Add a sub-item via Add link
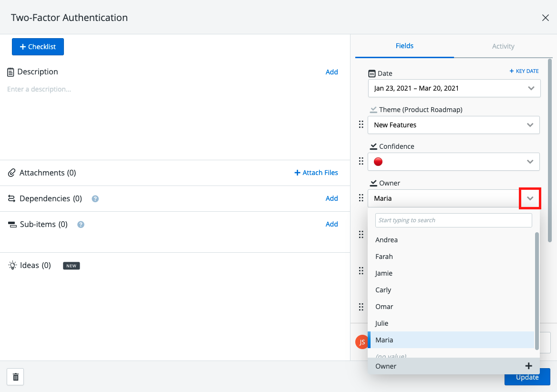 [332, 225]
